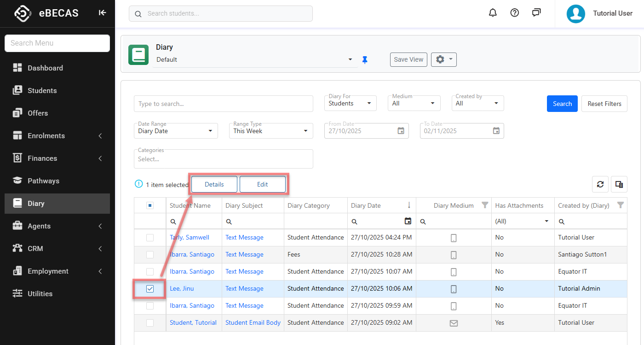Viewport: 644px width, 345px height.
Task: Expand the Range Type dropdown
Action: click(270, 131)
